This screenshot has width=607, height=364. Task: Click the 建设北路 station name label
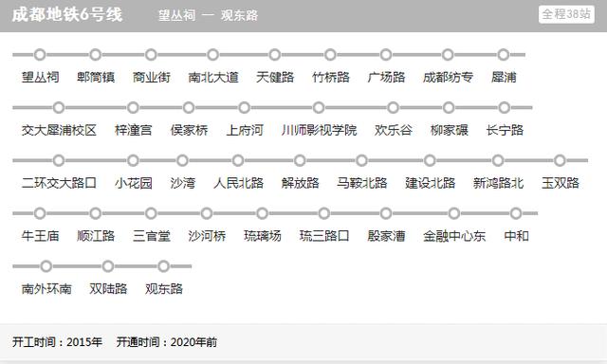click(x=430, y=183)
